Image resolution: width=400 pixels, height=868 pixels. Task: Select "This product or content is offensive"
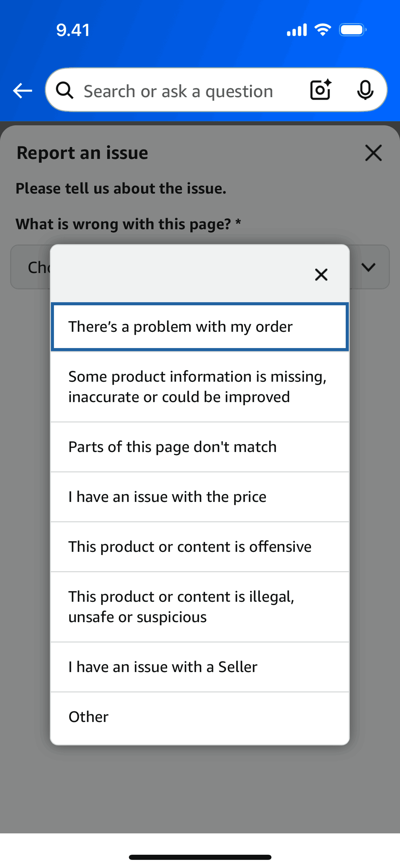[200, 547]
